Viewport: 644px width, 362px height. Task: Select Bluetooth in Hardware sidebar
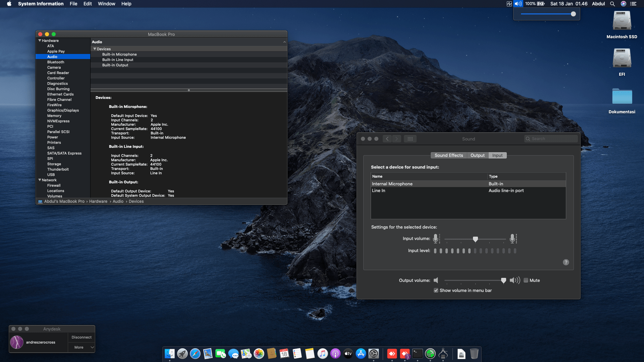tap(56, 62)
